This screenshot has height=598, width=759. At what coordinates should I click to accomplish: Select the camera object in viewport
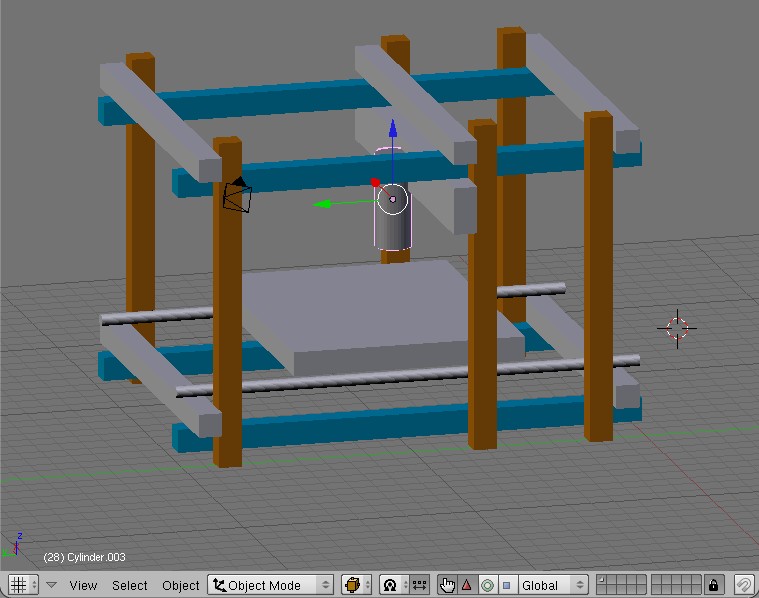pos(237,195)
